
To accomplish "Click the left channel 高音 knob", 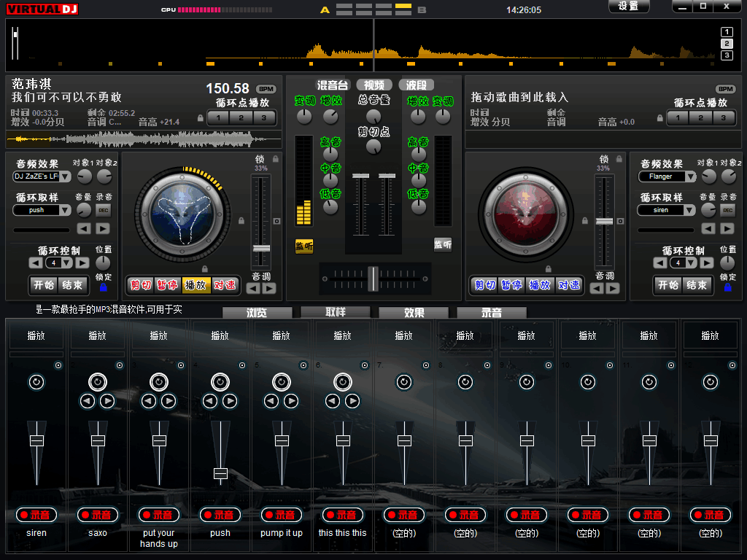I will [330, 154].
